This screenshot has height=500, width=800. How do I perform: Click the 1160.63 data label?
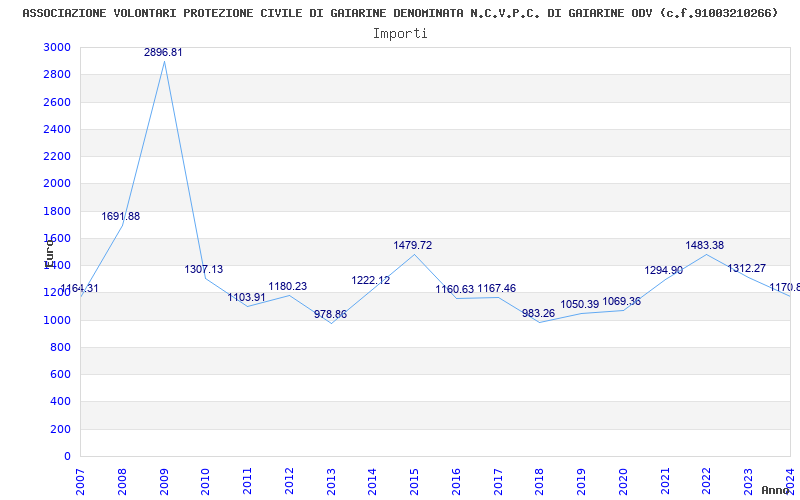(x=455, y=290)
